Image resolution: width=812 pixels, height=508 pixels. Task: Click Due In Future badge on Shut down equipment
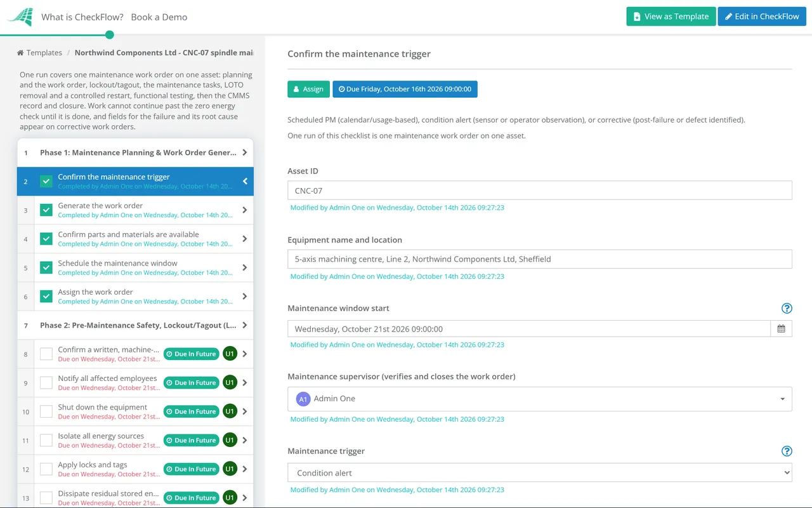pos(191,411)
